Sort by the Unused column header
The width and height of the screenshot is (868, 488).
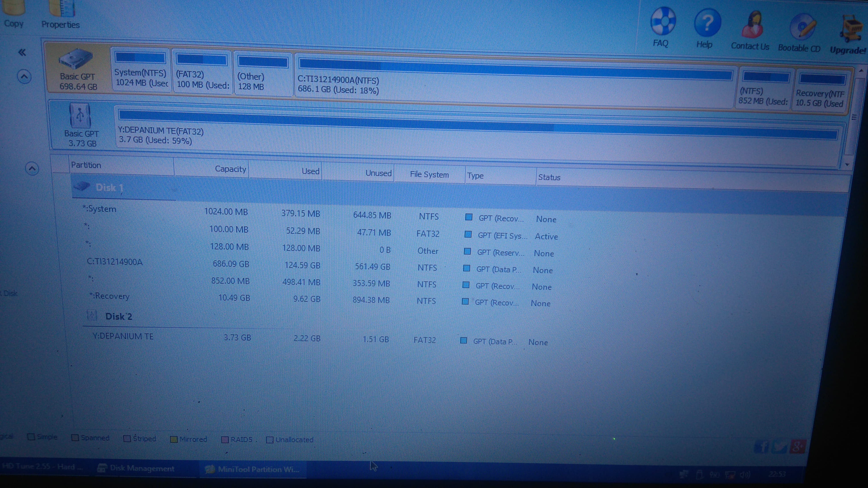(x=358, y=172)
